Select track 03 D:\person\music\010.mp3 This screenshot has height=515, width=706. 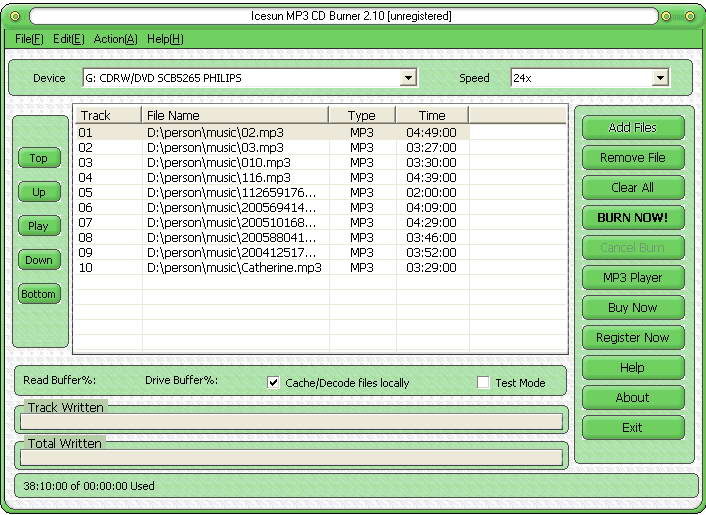click(x=272, y=163)
